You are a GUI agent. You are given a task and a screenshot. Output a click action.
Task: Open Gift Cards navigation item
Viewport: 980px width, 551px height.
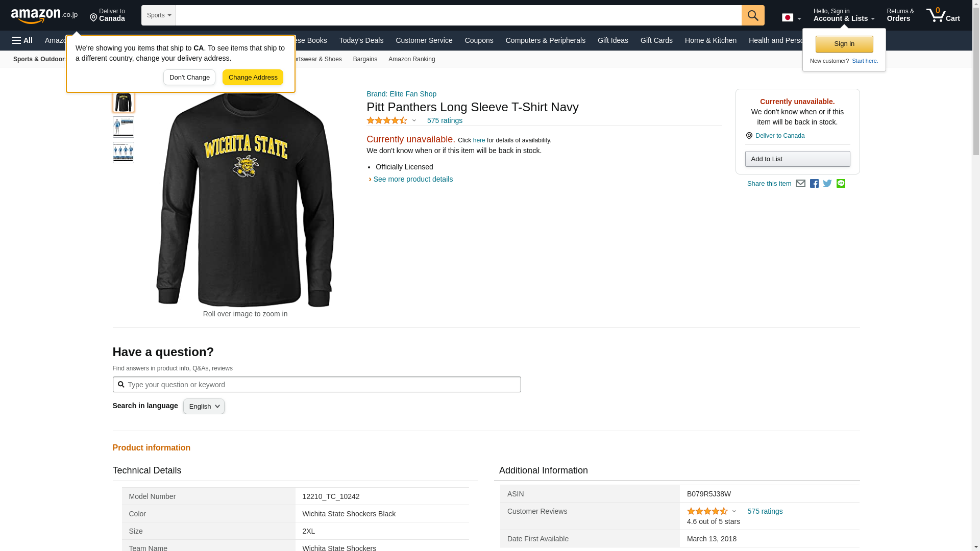pos(656,40)
